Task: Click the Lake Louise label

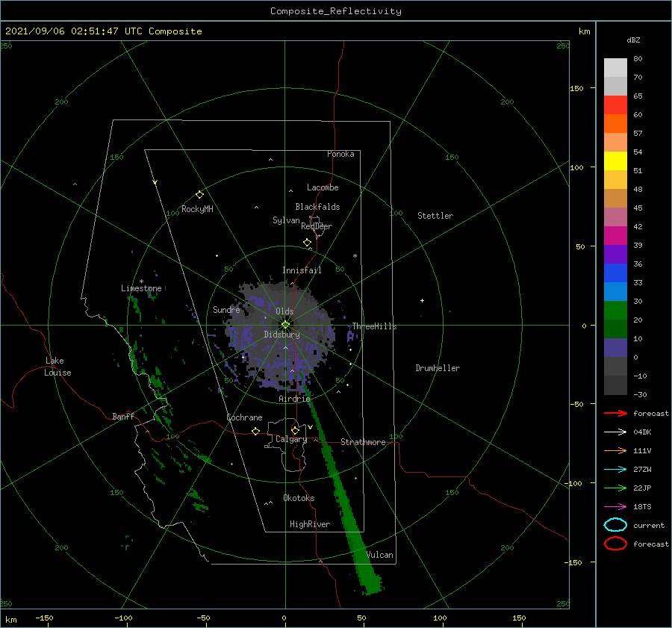Action: [57, 367]
